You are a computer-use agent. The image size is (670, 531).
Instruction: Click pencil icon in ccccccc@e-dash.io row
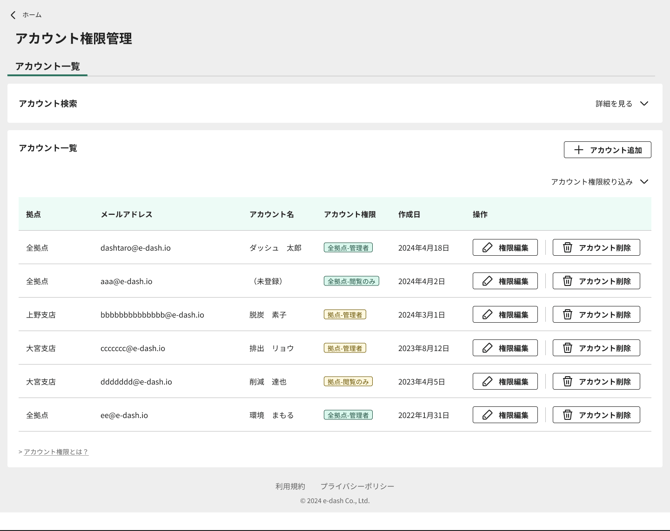[x=487, y=348]
